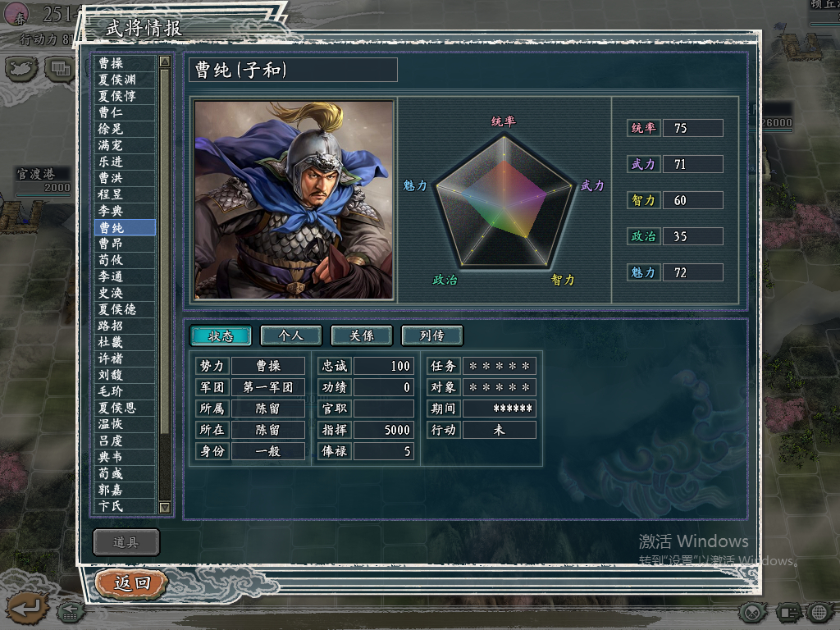Click the officer list scrollbar thumb
This screenshot has height=630, width=840.
165,251
